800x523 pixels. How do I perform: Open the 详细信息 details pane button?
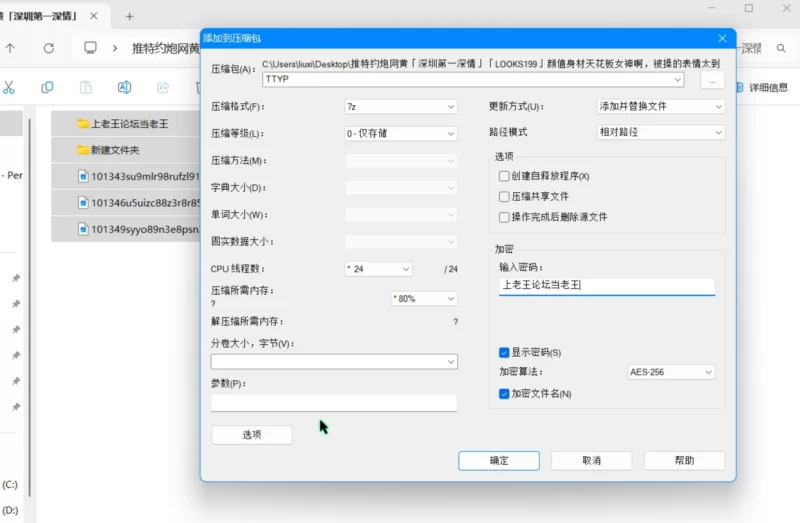point(762,88)
